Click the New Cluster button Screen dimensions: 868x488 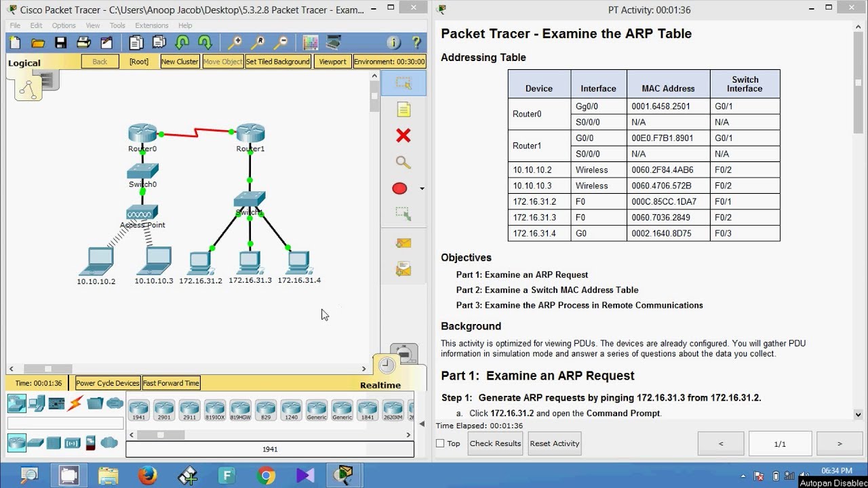pyautogui.click(x=180, y=62)
